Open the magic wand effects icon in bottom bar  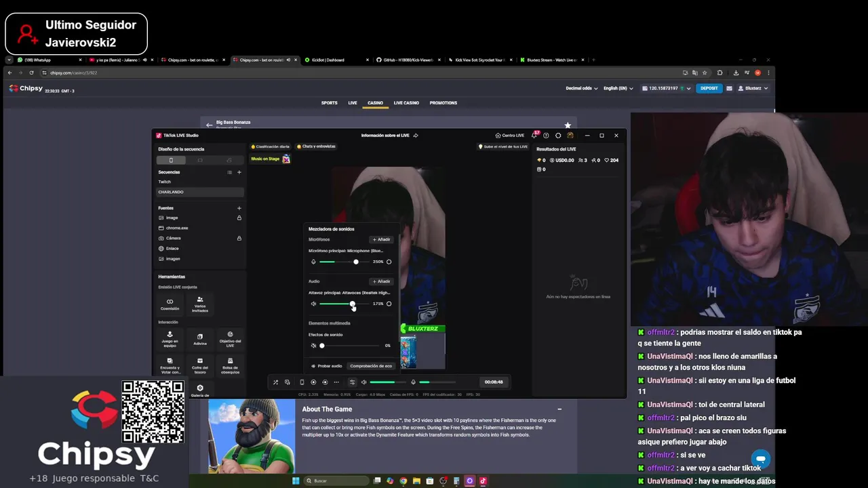[275, 382]
